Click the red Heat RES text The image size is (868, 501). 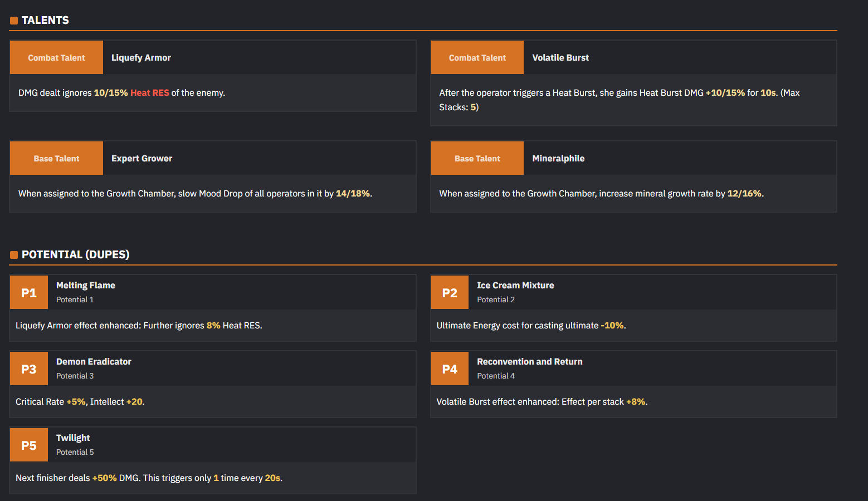click(x=150, y=92)
